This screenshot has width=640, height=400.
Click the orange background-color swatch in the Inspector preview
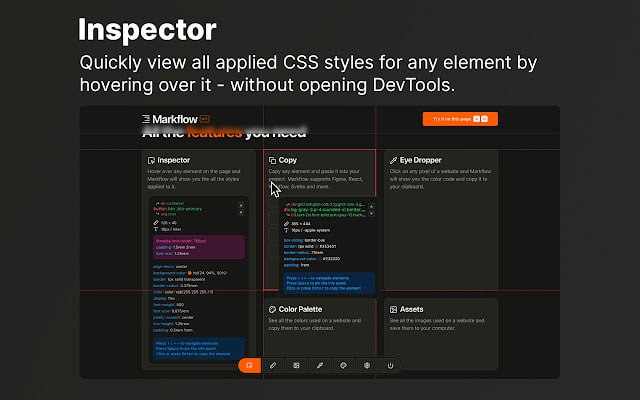click(190, 273)
